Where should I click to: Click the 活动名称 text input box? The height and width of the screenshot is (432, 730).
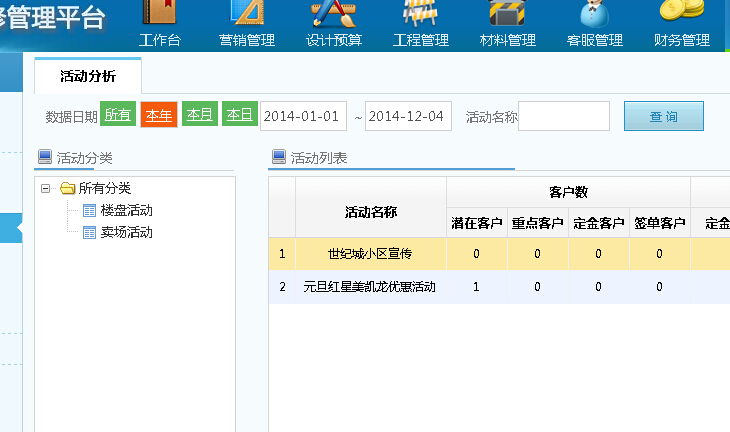coord(564,116)
